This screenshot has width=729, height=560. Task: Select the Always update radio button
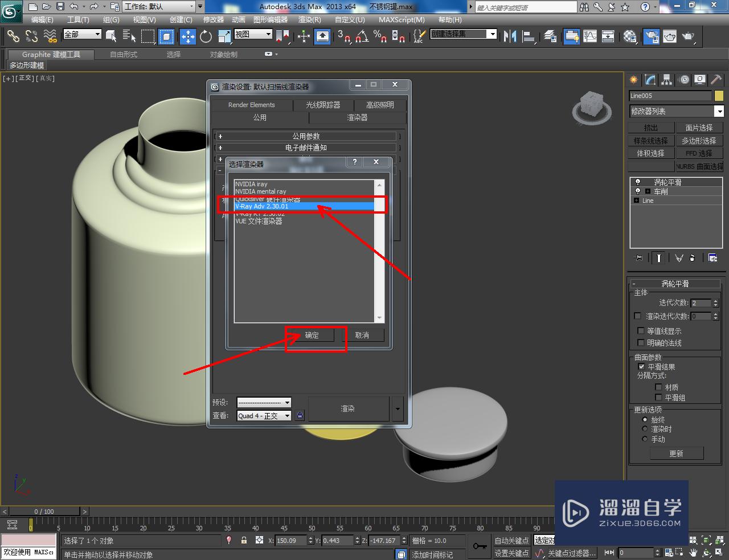tap(645, 419)
